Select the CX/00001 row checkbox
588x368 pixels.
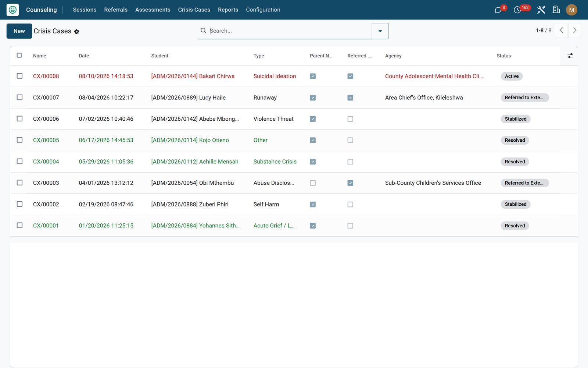click(19, 225)
